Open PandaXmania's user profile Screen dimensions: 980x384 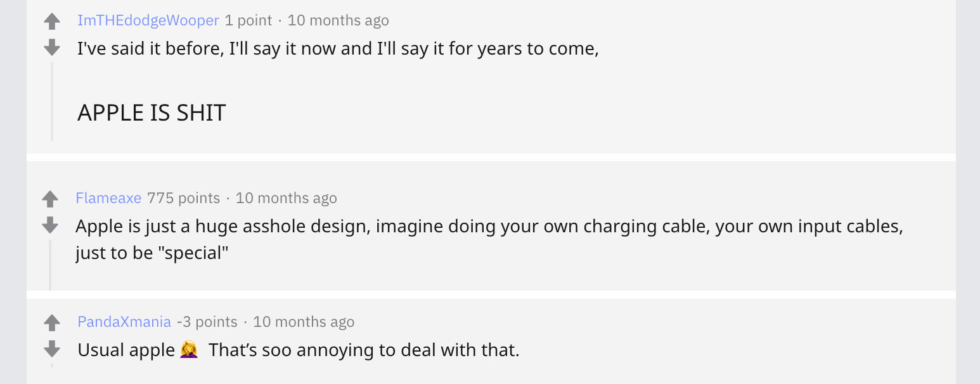[x=124, y=322]
